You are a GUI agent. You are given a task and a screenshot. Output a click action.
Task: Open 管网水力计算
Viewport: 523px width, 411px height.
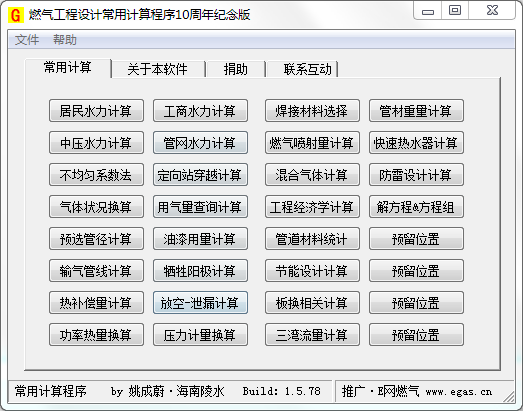pos(200,143)
